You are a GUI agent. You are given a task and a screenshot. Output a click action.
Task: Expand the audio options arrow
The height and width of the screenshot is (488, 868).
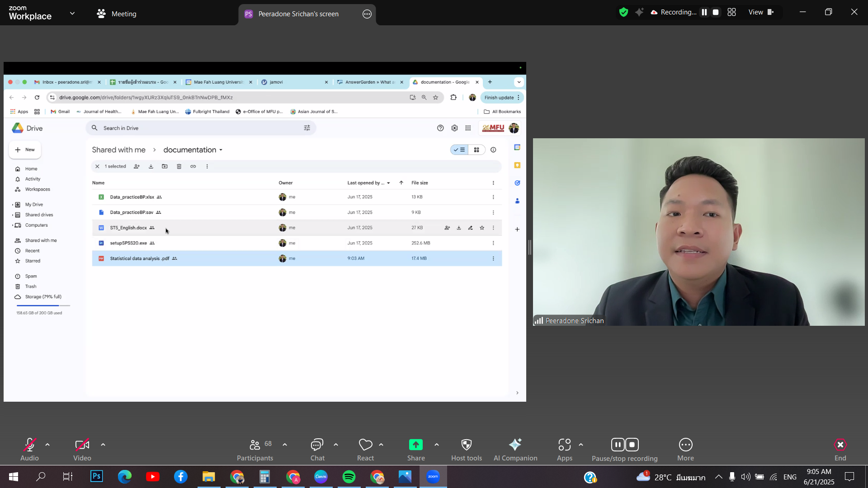(x=47, y=445)
